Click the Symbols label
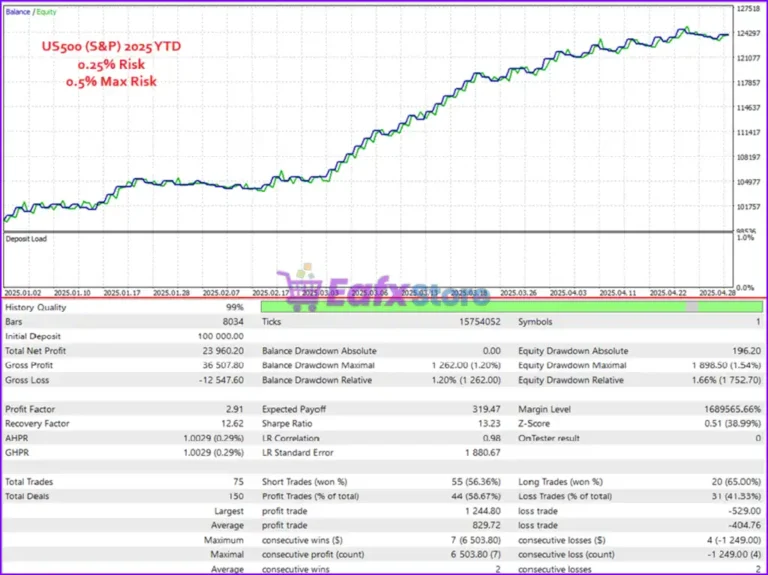 (x=535, y=322)
